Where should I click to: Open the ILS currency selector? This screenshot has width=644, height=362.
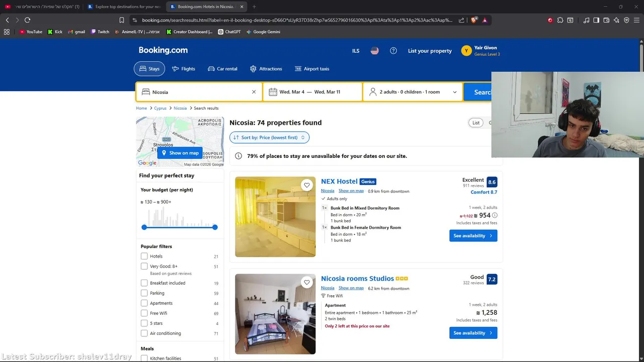[x=356, y=51]
